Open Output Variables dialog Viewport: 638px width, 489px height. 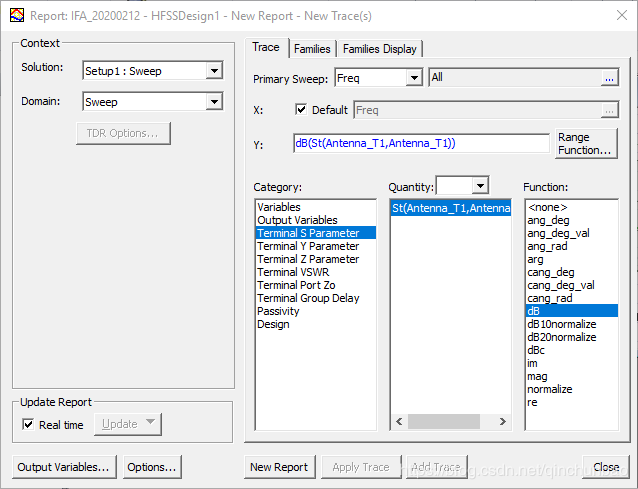64,467
